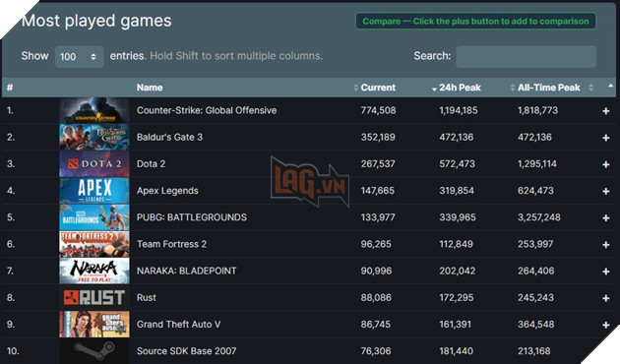Focus the Search input field
Viewport: 620px width, 364px height.
526,56
